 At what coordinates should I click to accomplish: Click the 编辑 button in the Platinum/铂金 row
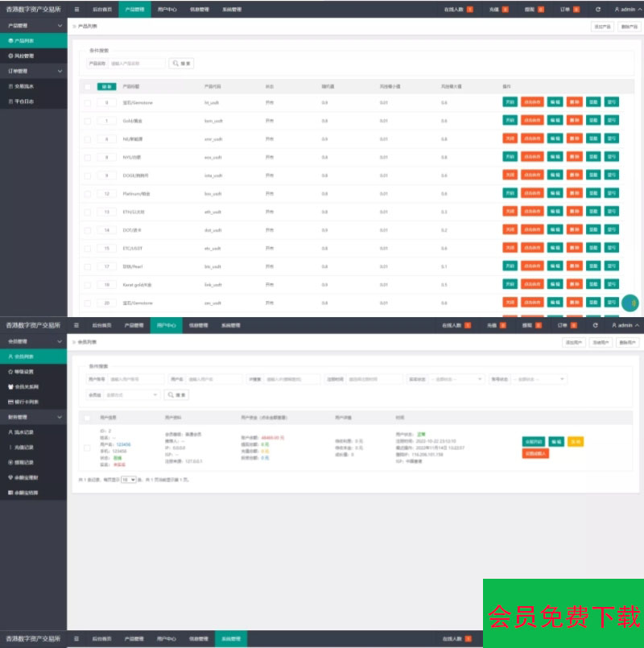pyautogui.click(x=555, y=193)
